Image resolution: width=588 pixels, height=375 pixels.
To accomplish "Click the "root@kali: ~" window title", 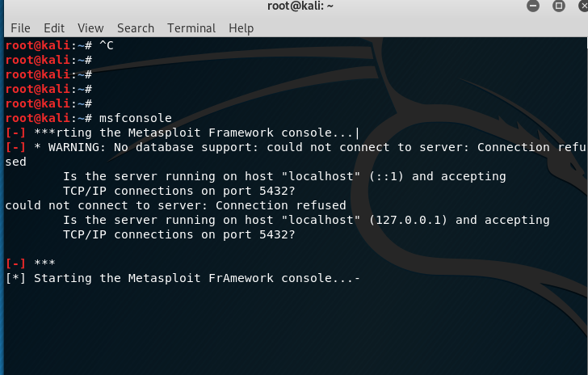I will coord(300,6).
